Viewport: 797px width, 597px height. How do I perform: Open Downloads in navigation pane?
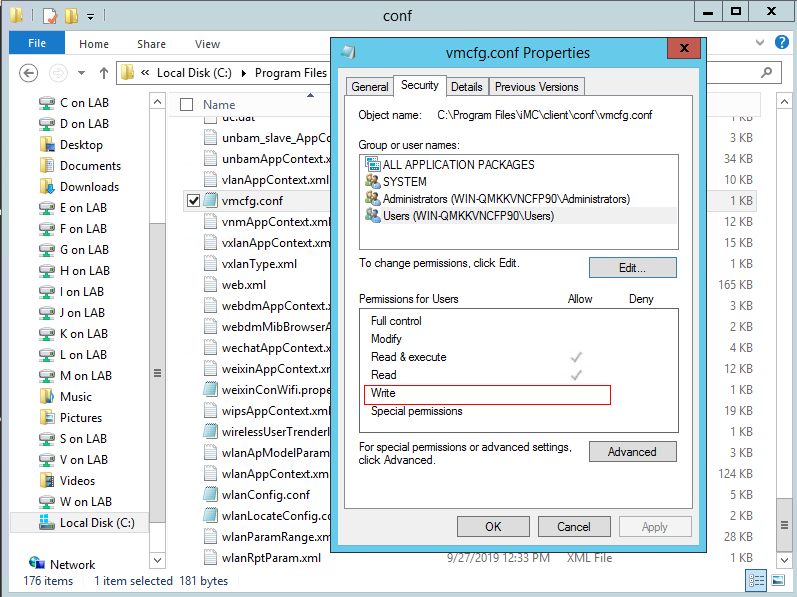tap(89, 187)
